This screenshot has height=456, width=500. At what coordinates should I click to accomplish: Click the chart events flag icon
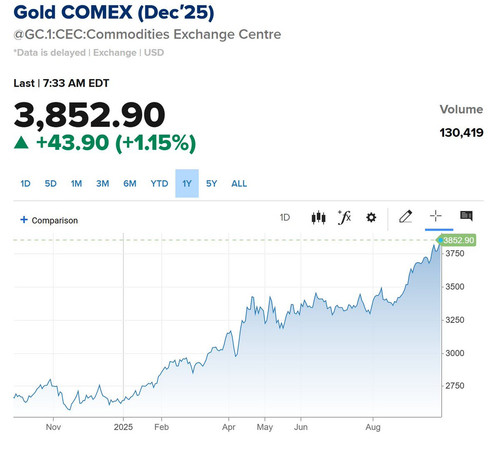[x=466, y=216]
